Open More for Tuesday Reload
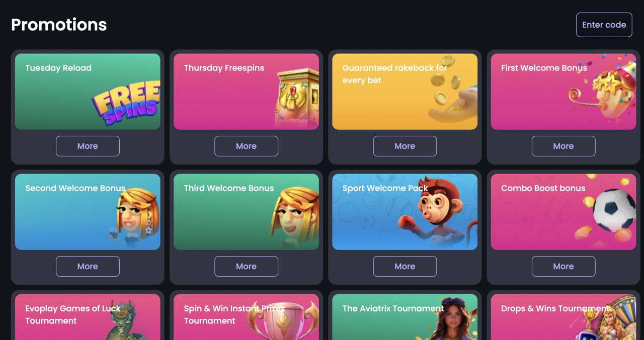 click(88, 146)
